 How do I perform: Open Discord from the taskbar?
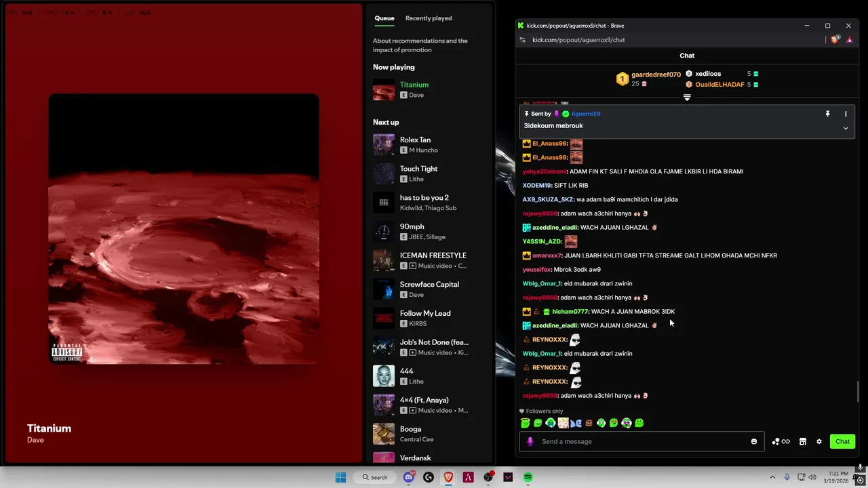(408, 477)
